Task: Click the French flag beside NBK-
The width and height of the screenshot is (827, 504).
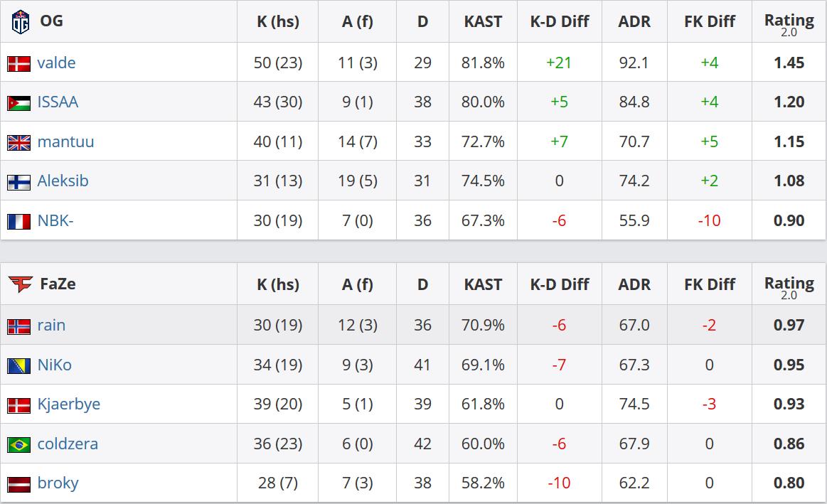Action: pos(18,221)
